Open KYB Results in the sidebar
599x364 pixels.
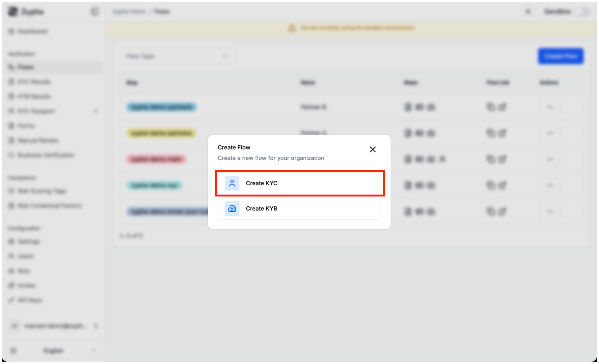click(x=54, y=96)
